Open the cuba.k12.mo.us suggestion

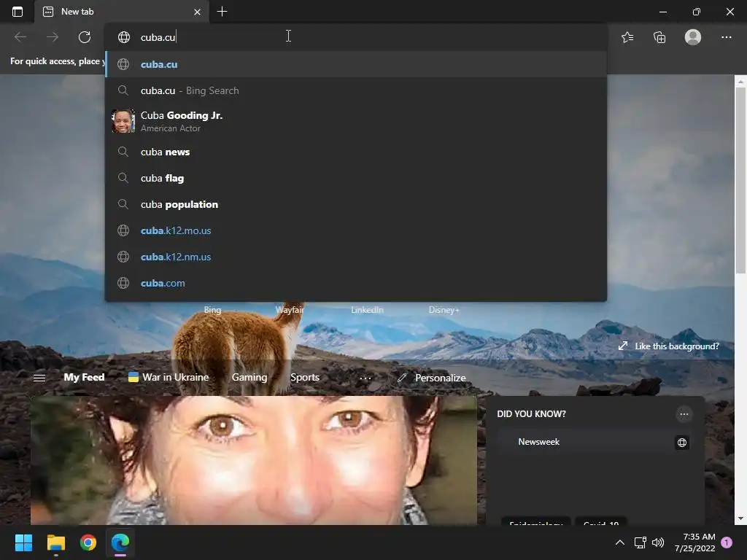(x=355, y=230)
